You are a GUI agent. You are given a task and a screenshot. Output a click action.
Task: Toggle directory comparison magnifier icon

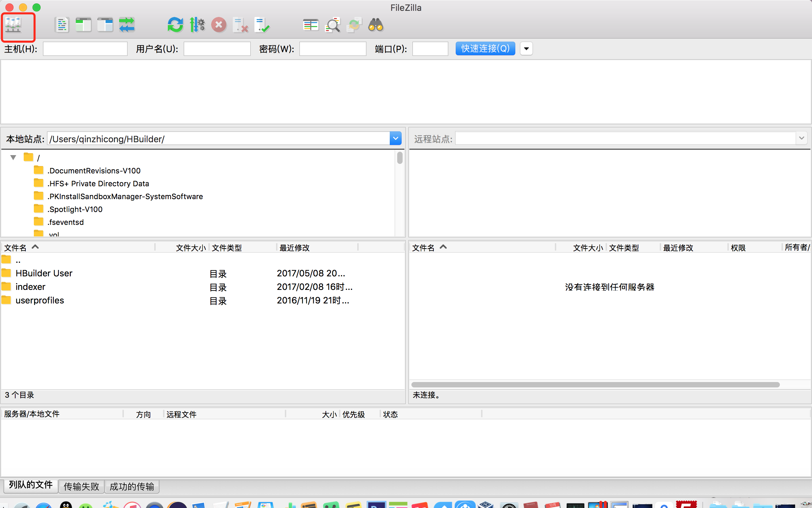pyautogui.click(x=333, y=25)
